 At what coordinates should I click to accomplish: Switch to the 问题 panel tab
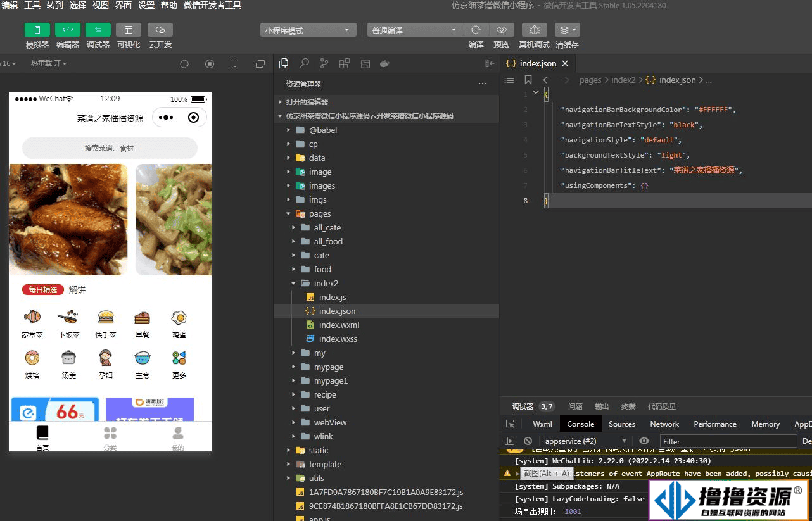(575, 406)
